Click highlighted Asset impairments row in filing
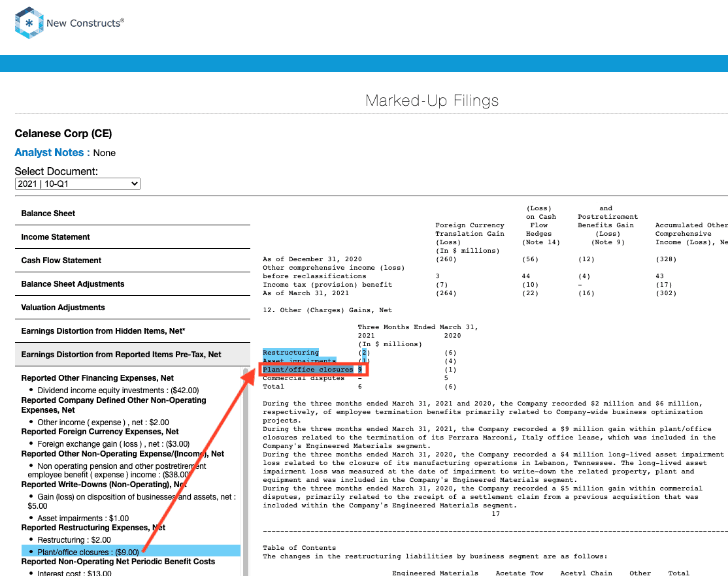This screenshot has width=728, height=576. [x=299, y=361]
